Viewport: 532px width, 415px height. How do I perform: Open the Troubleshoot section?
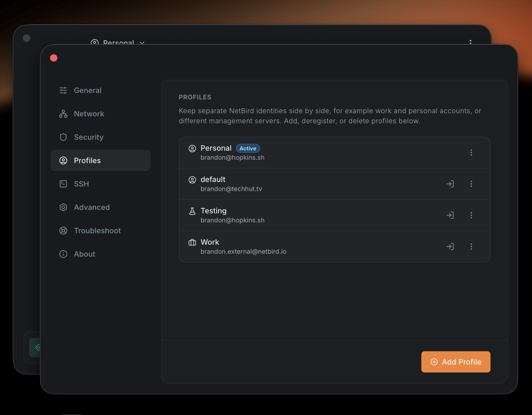pos(101,231)
